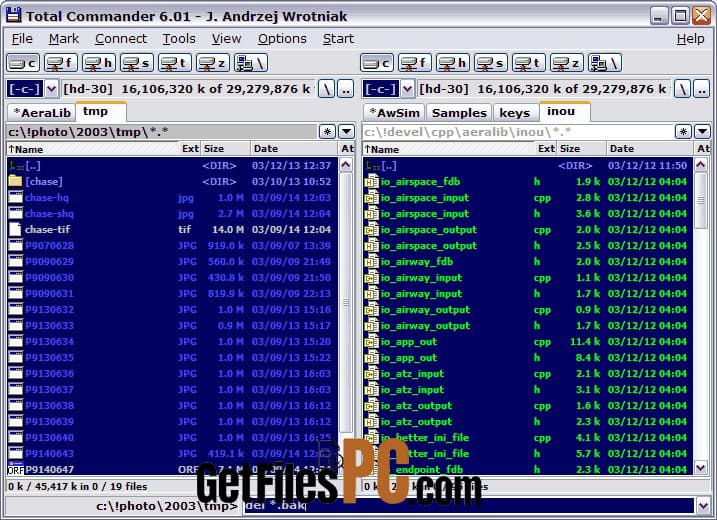Select file chase-hq in left panel
This screenshot has width=717, height=520.
pos(172,198)
